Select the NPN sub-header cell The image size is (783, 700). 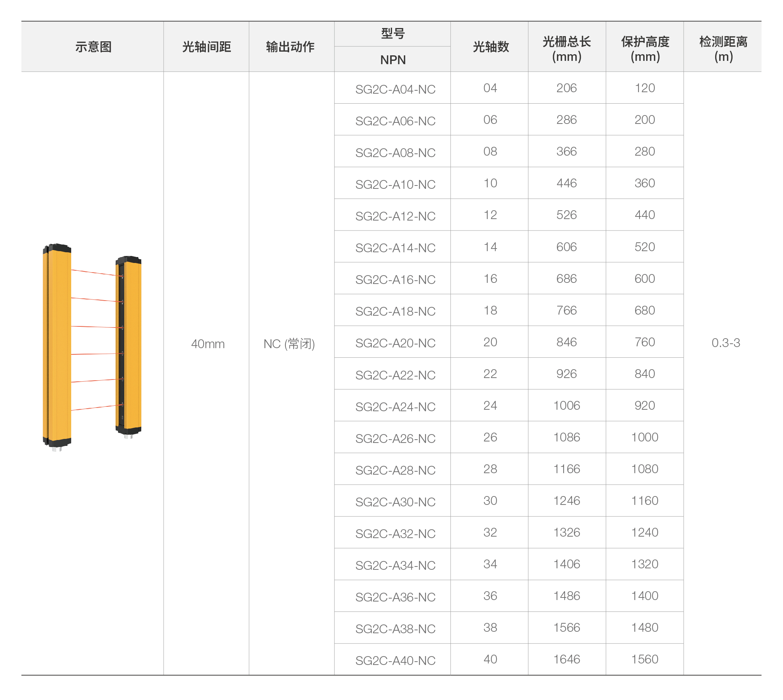[x=393, y=60]
